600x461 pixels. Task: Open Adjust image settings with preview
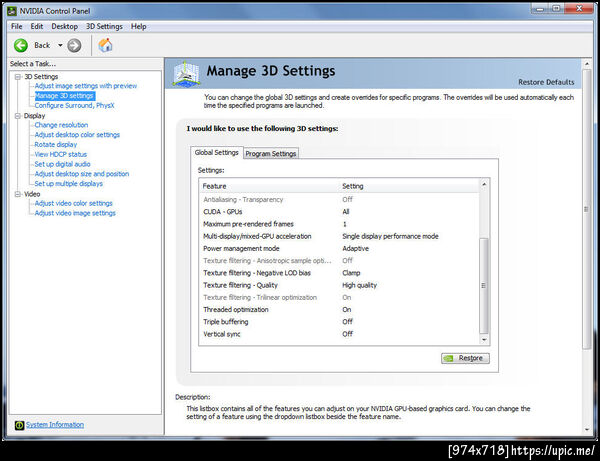[x=86, y=86]
